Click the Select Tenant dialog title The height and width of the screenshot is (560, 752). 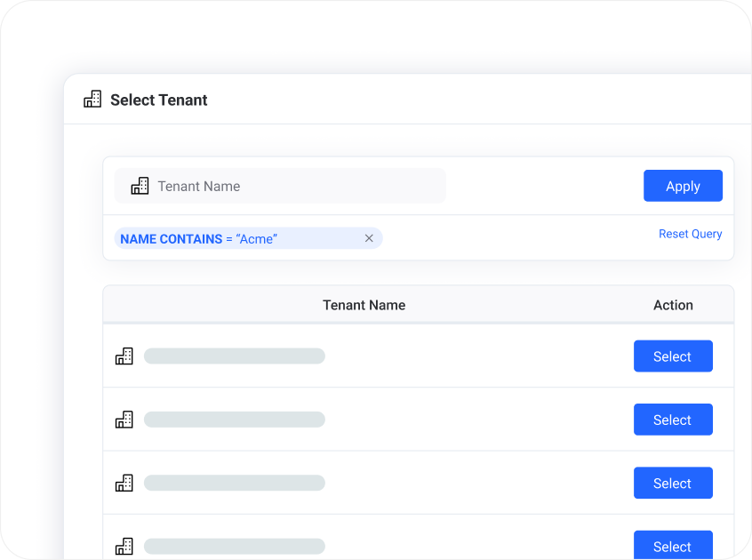pyautogui.click(x=159, y=100)
